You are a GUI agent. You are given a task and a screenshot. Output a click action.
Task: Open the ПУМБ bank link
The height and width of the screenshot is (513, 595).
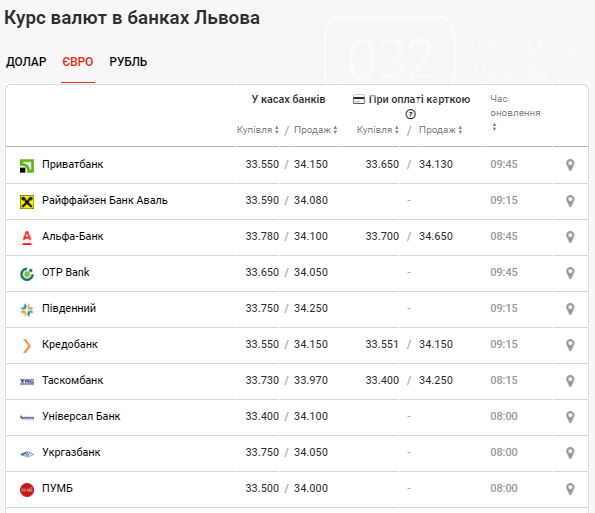click(x=57, y=489)
